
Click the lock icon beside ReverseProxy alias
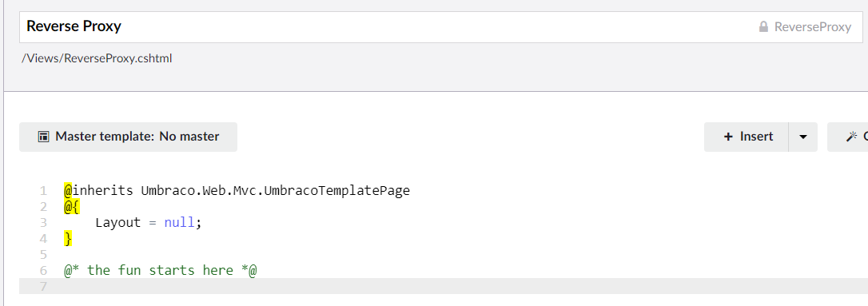pyautogui.click(x=763, y=26)
